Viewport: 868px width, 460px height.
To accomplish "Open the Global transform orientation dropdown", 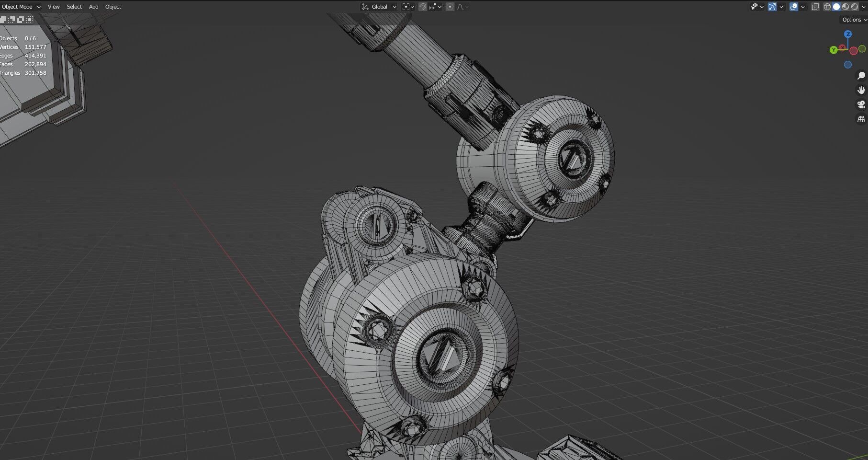I will [379, 7].
